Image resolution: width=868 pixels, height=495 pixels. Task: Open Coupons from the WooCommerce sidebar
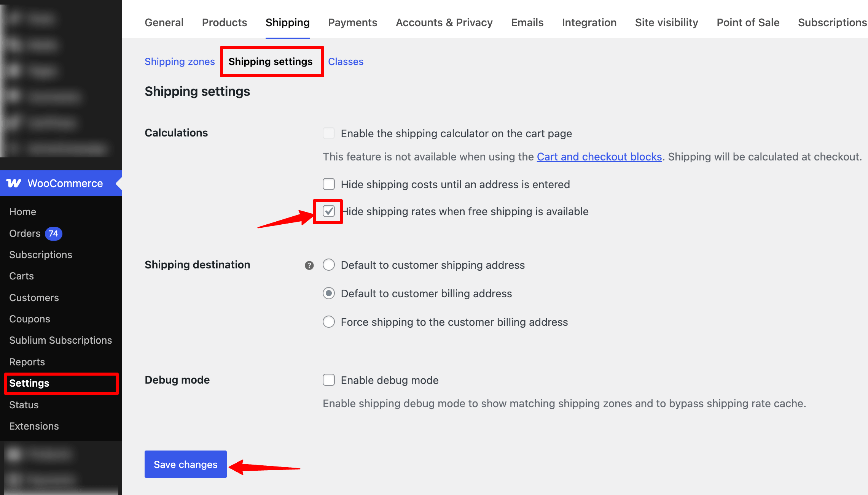[x=29, y=319]
